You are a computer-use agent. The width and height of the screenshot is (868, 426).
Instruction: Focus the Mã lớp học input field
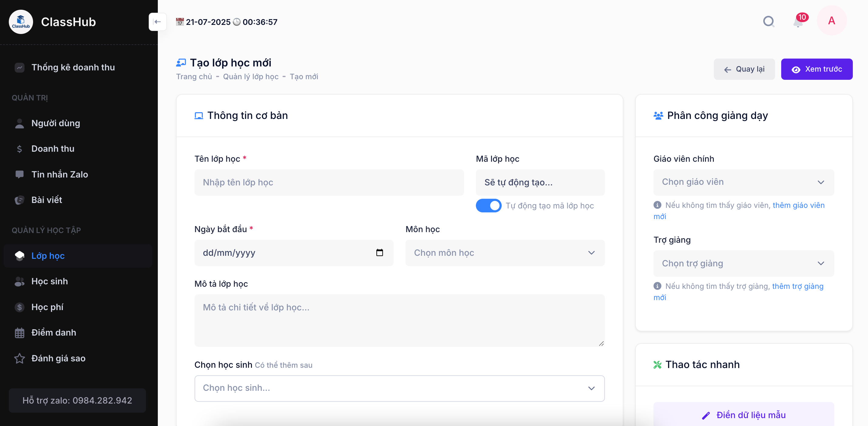[540, 182]
